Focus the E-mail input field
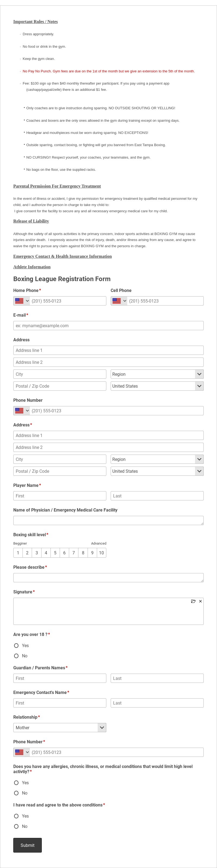Image resolution: width=217 pixels, height=868 pixels. click(x=108, y=326)
